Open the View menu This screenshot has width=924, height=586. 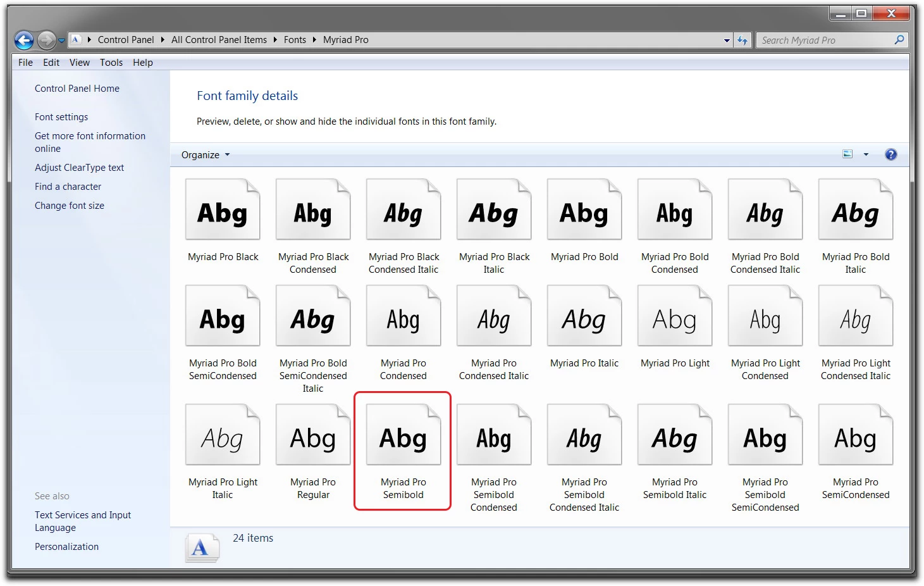(80, 63)
